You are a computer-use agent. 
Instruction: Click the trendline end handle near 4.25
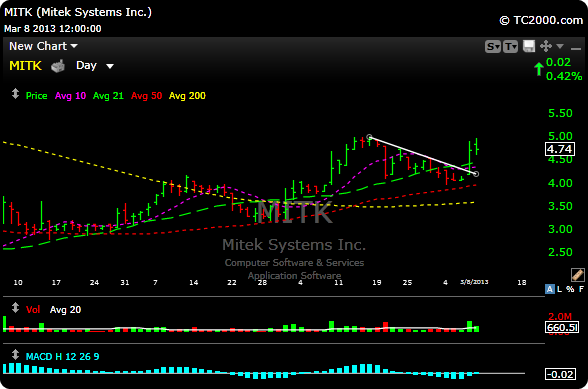[x=476, y=174]
